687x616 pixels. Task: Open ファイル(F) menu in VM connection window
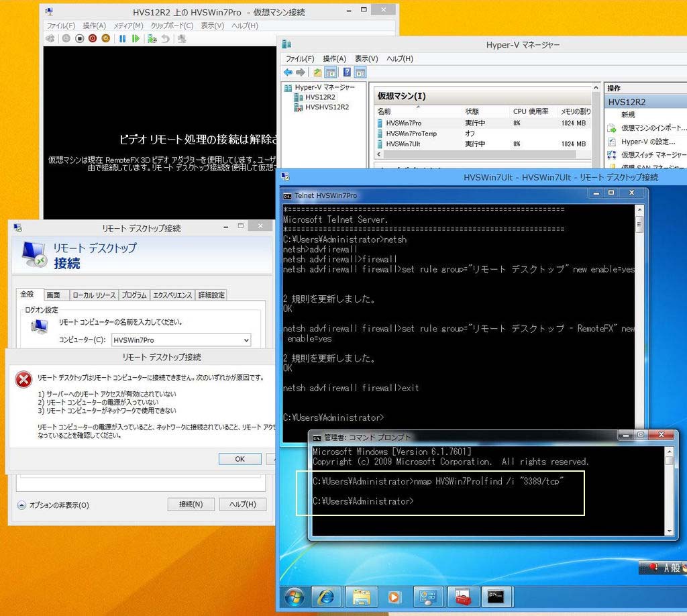pyautogui.click(x=61, y=25)
